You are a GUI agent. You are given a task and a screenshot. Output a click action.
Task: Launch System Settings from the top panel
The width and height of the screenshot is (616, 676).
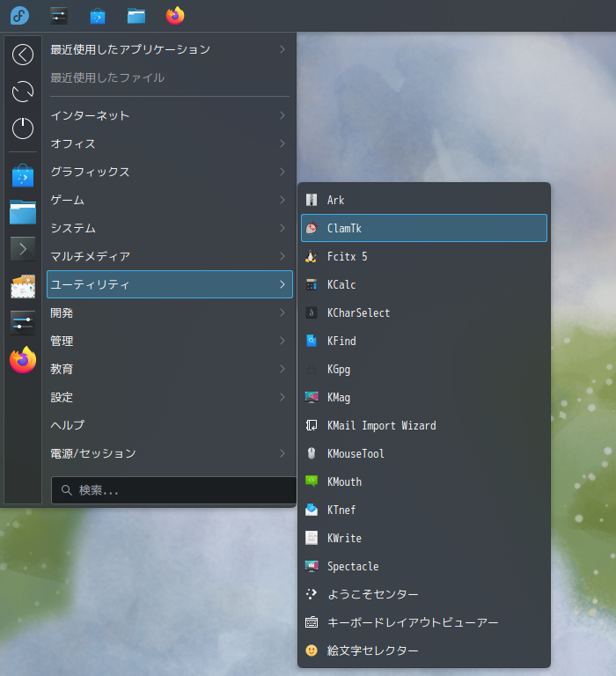[59, 16]
